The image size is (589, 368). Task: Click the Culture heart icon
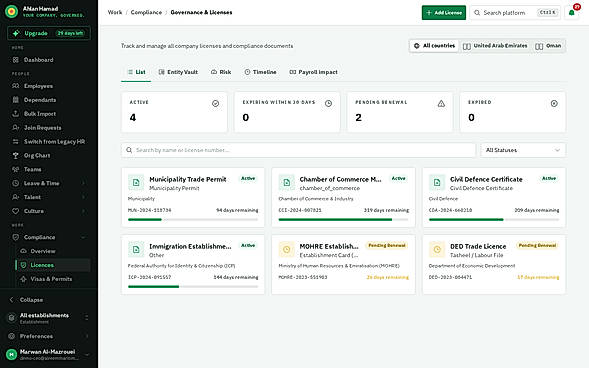click(15, 211)
